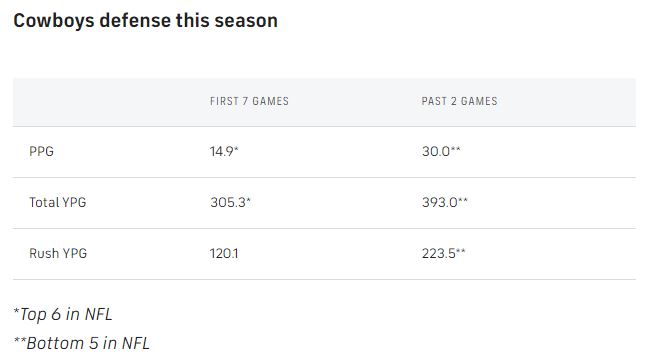This screenshot has height=361, width=648.
Task: Click the 'Top 6 in NFL' footnote
Action: 63,314
